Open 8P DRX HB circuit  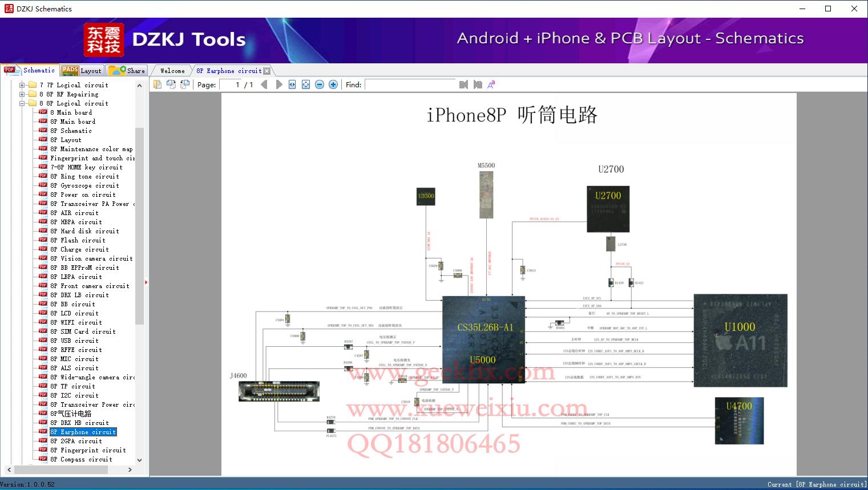79,423
